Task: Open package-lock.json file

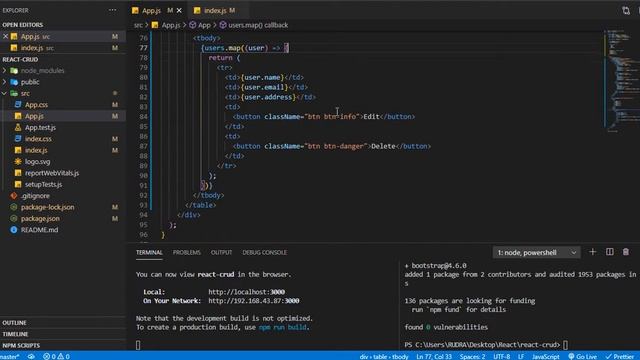Action: click(47, 207)
